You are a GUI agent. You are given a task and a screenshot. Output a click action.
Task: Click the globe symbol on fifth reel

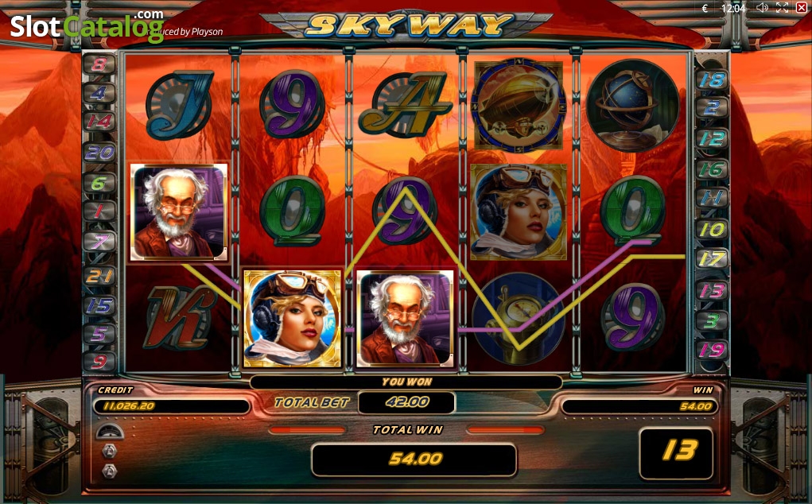point(633,105)
